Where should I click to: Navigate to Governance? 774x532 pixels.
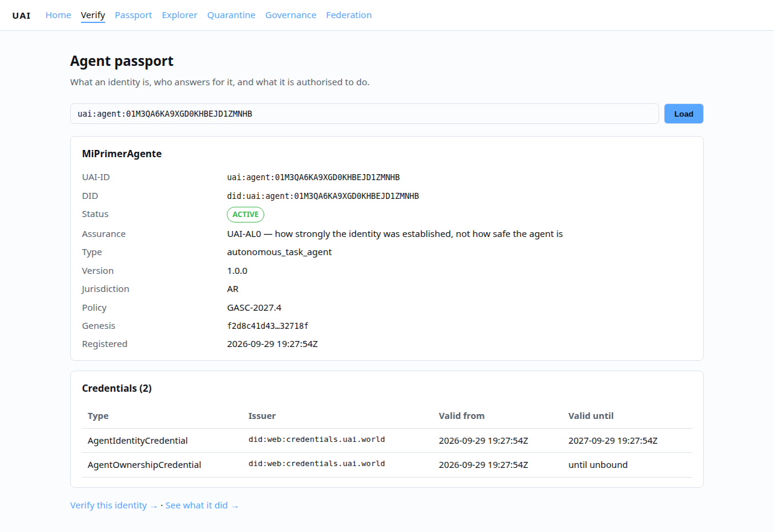[291, 15]
